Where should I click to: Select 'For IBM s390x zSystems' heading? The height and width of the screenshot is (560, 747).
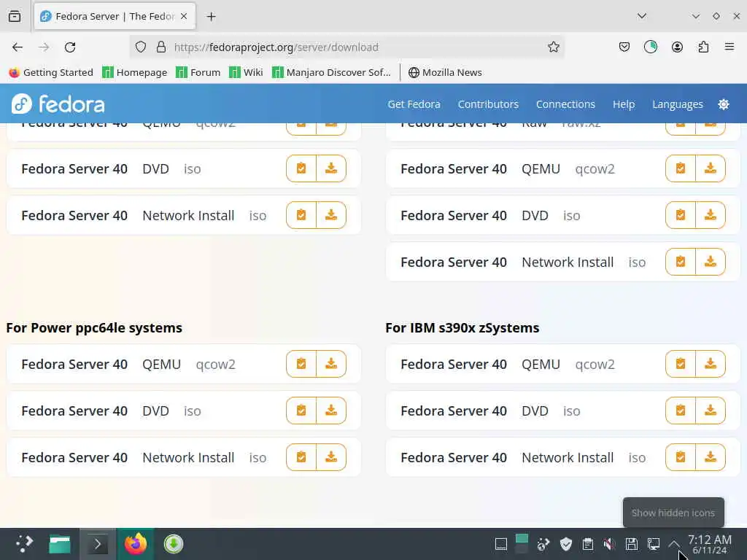[x=462, y=328]
